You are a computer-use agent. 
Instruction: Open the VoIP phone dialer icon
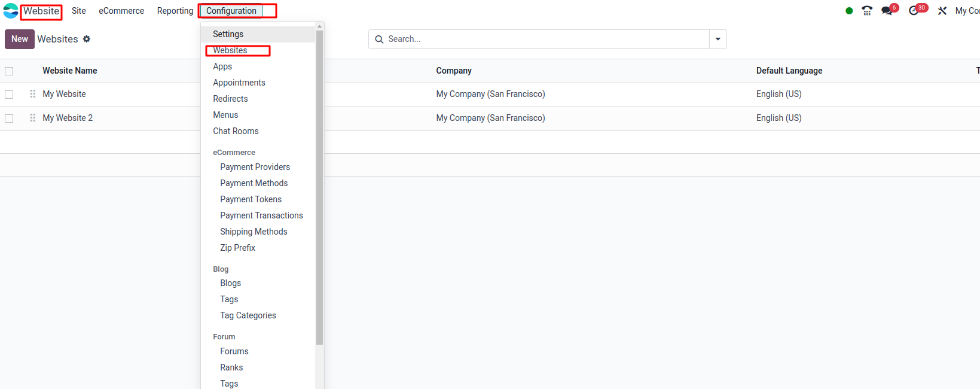pyautogui.click(x=867, y=11)
